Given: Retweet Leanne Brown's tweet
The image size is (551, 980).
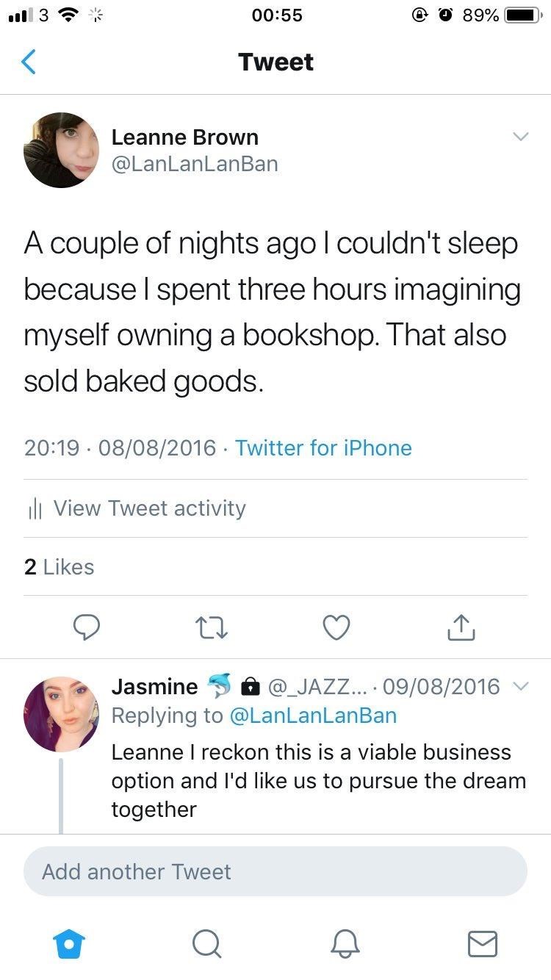Looking at the screenshot, I should click(212, 627).
